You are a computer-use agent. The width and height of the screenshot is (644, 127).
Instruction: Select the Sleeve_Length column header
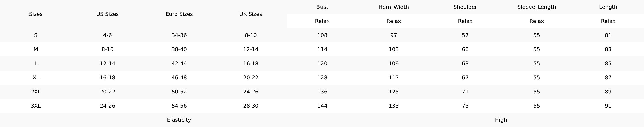[x=537, y=7]
